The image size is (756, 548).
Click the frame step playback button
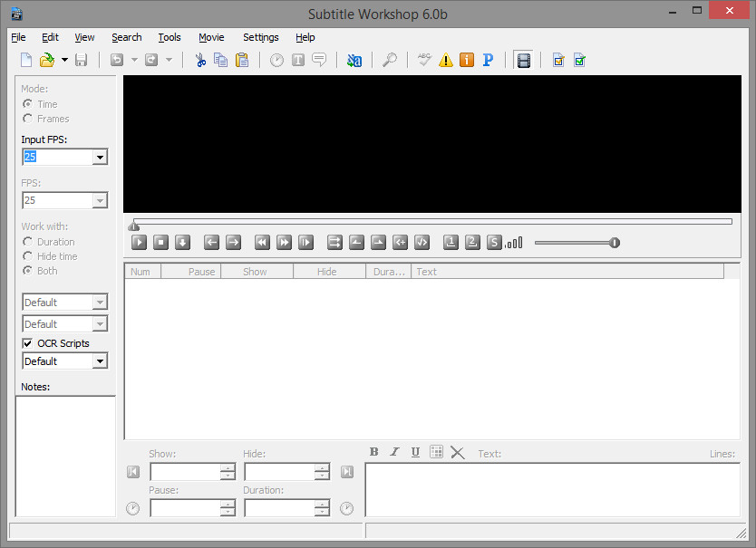[305, 243]
